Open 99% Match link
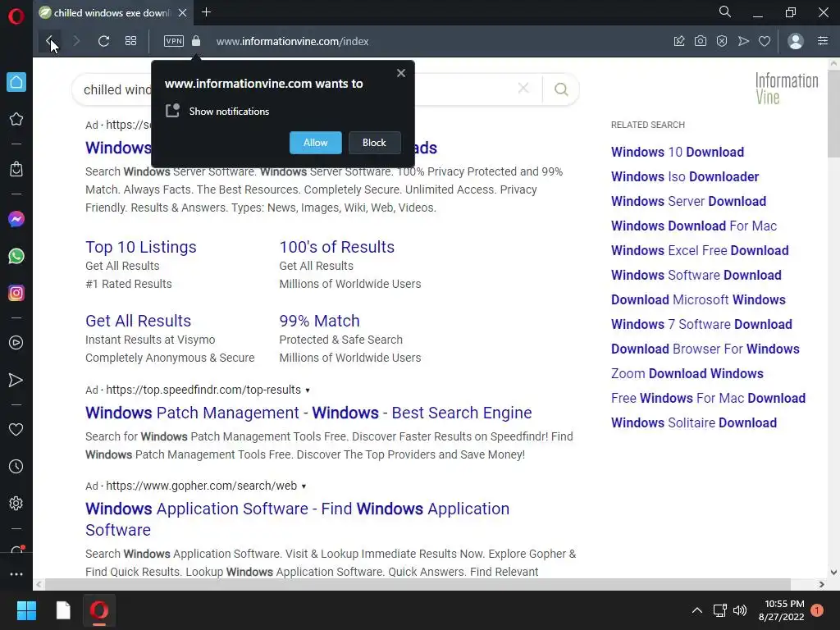Viewport: 840px width, 630px height. pyautogui.click(x=319, y=321)
